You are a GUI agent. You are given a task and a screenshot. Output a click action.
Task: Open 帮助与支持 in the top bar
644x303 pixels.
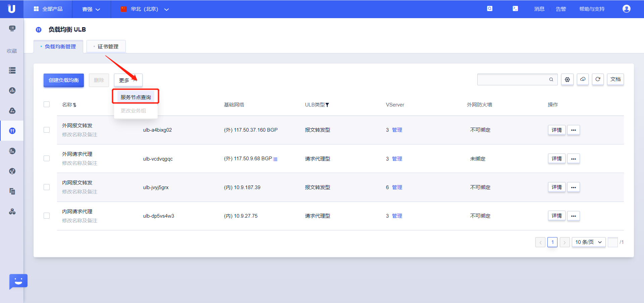click(x=592, y=9)
